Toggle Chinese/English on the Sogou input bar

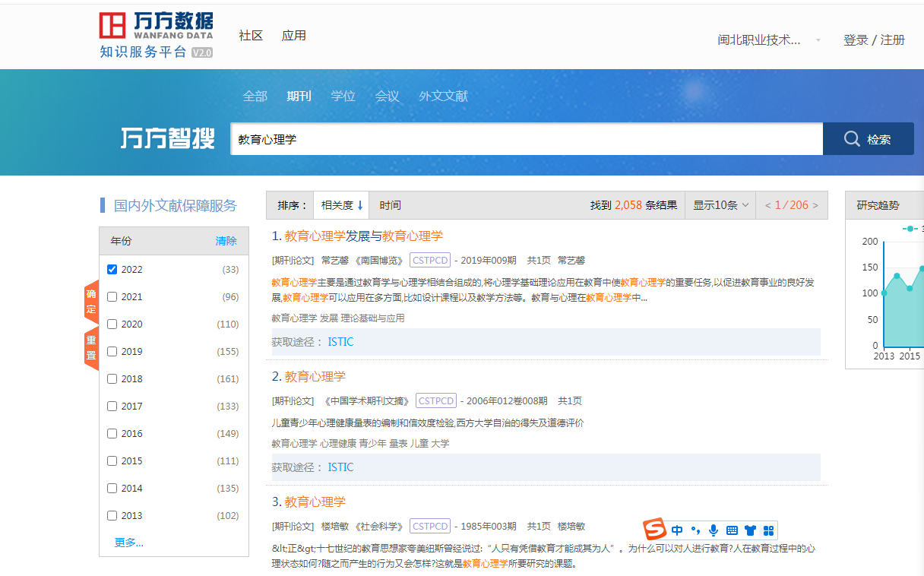677,530
